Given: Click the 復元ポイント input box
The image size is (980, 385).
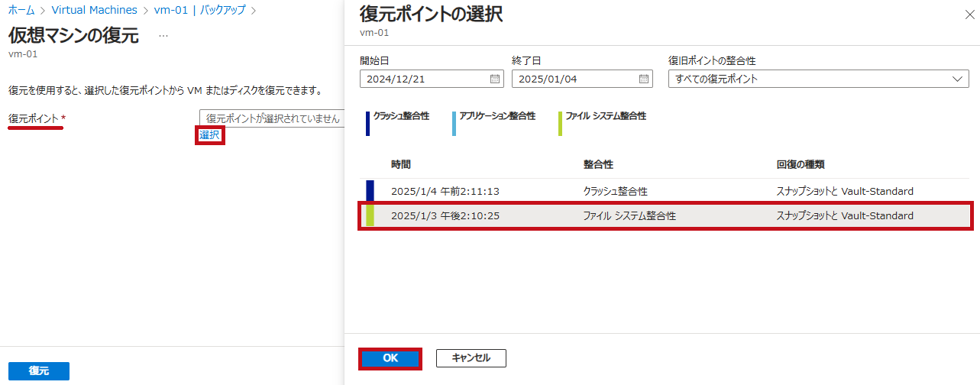Looking at the screenshot, I should 271,118.
